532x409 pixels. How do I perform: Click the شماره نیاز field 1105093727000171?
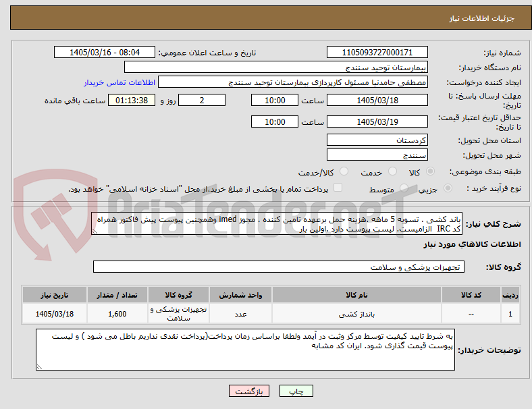click(x=377, y=53)
